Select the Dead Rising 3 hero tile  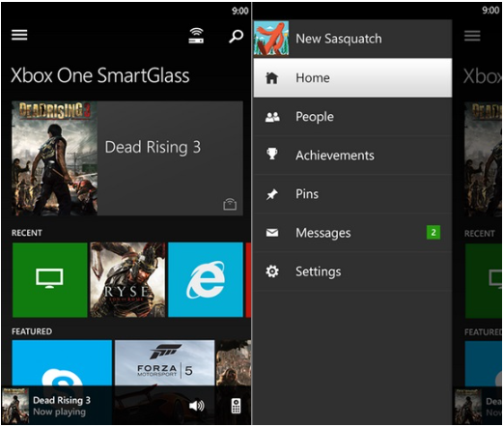(127, 158)
